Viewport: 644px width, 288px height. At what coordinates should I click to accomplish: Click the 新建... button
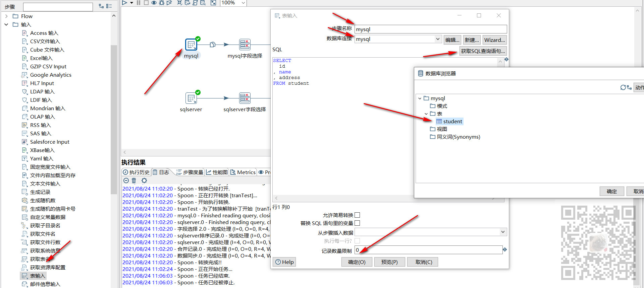[472, 40]
